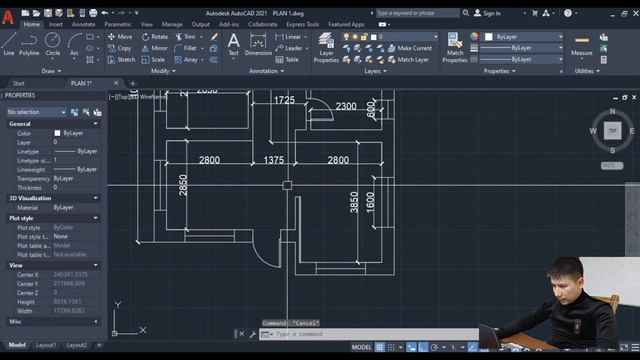Expand the Draw panel

tap(51, 71)
